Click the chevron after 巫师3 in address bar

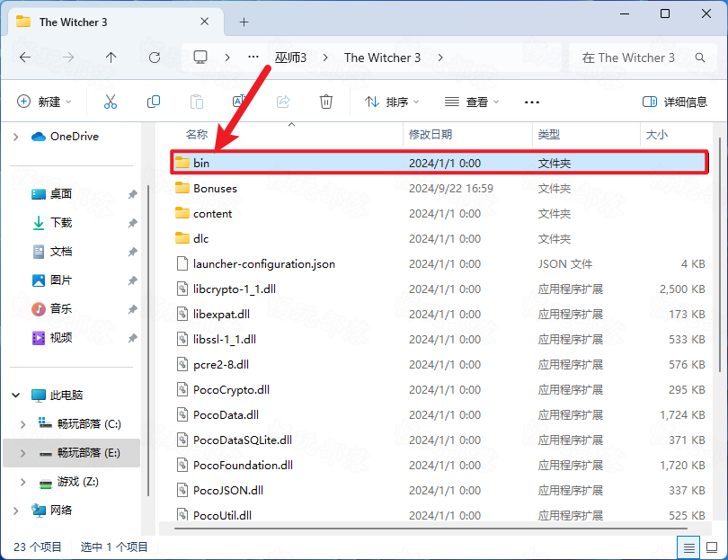click(325, 58)
